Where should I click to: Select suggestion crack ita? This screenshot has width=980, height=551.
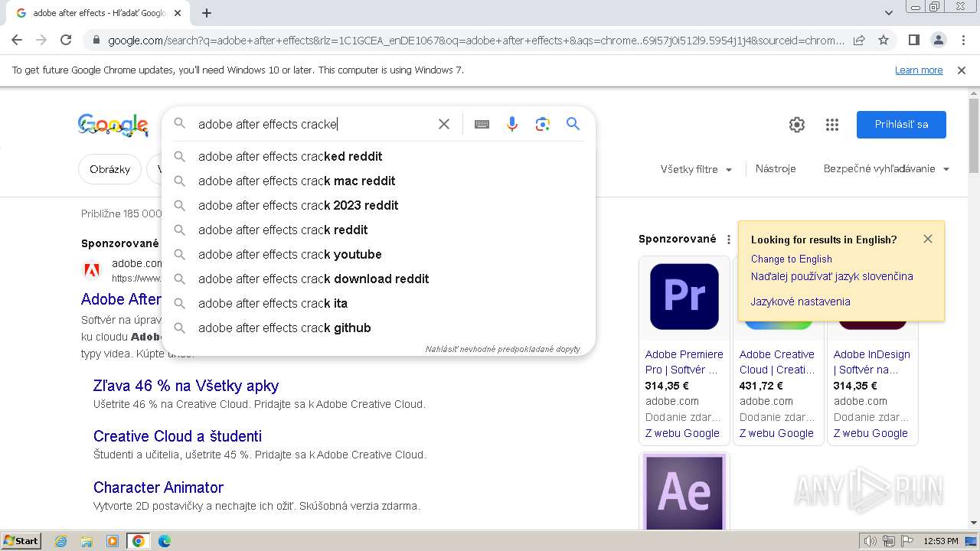pyautogui.click(x=378, y=303)
